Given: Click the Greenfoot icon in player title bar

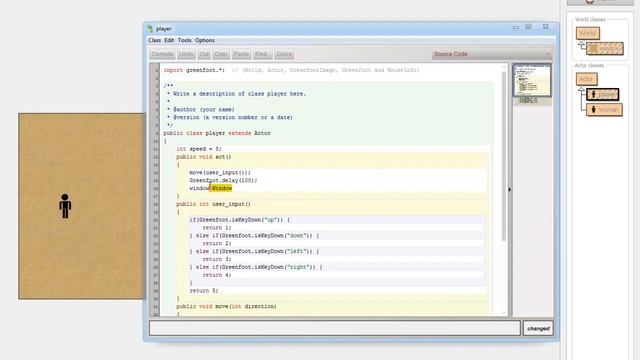Looking at the screenshot, I should [150, 29].
